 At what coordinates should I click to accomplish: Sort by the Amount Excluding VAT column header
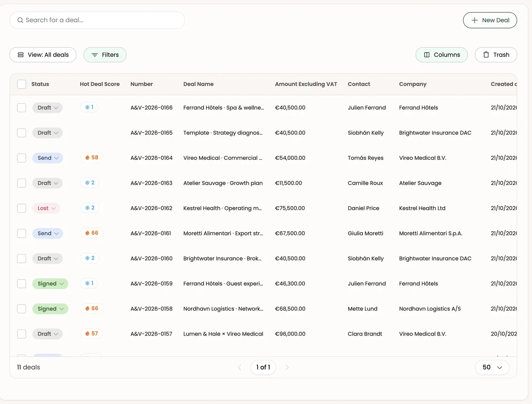click(x=306, y=84)
